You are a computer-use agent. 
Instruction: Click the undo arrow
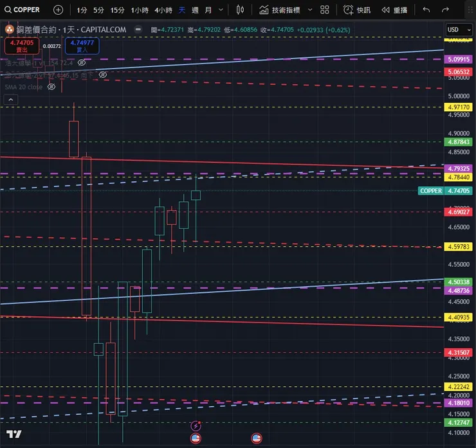coord(426,10)
